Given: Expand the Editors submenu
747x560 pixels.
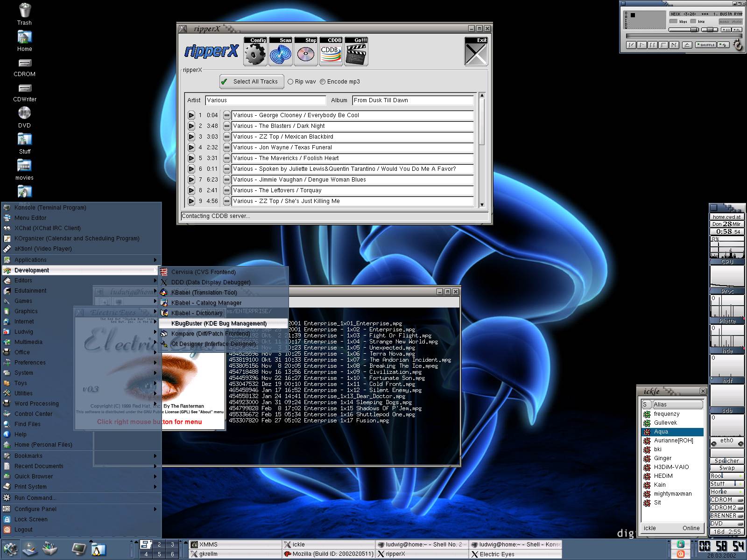Looking at the screenshot, I should 81,280.
